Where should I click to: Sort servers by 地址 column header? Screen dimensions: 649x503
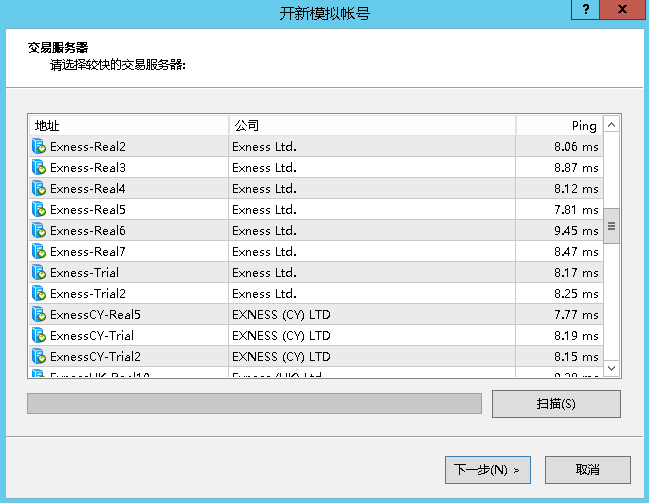(x=129, y=125)
